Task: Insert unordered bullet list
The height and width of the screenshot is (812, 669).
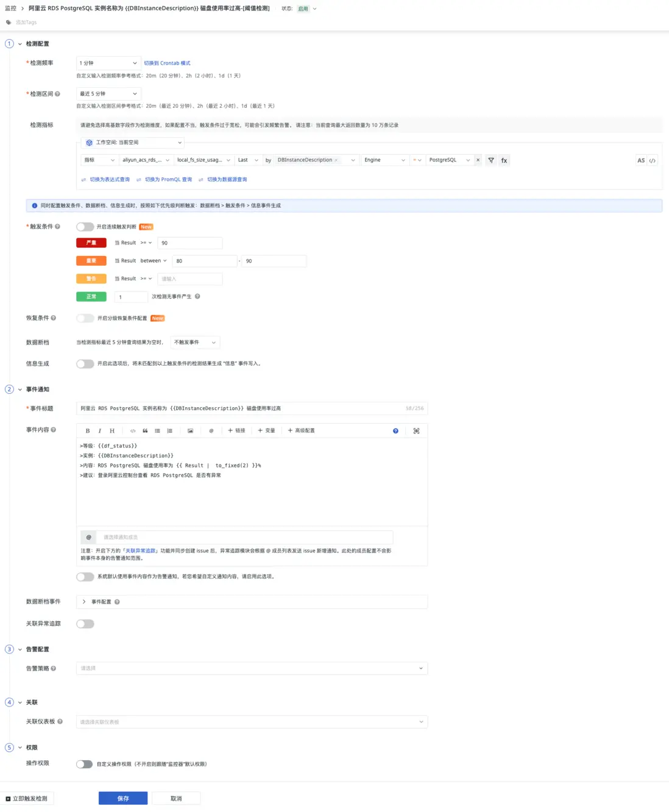Action: pyautogui.click(x=157, y=431)
